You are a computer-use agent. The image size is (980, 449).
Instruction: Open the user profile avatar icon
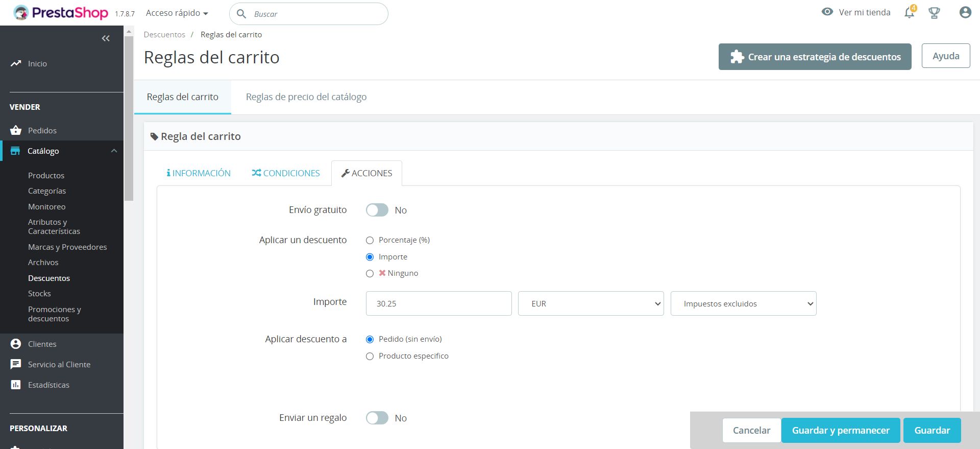tap(965, 13)
